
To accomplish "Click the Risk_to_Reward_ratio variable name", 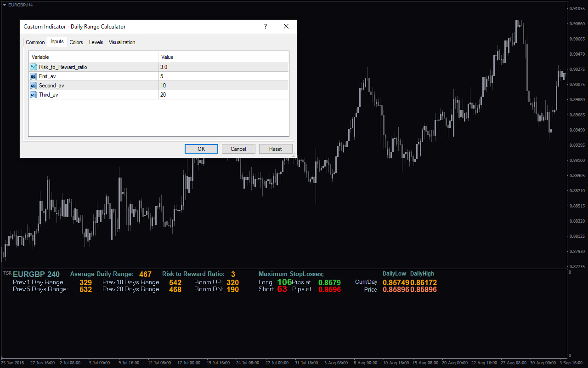I will (63, 67).
